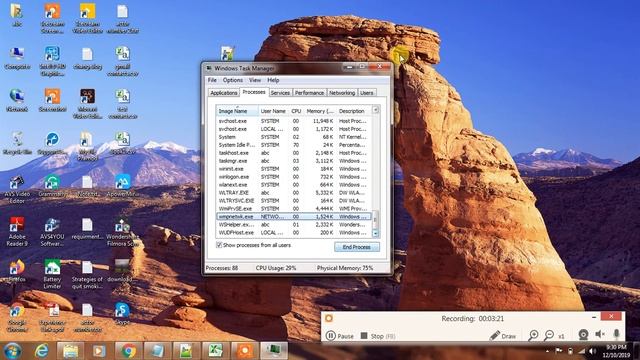Viewport: 640px width, 360px height.
Task: Sort processes by CPU column header
Action: point(296,111)
